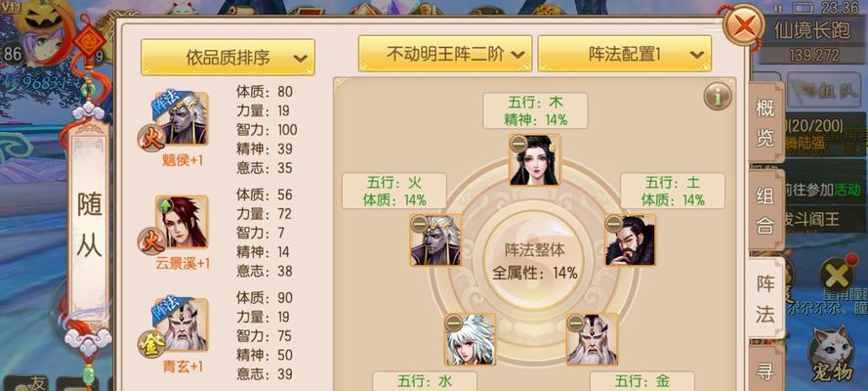This screenshot has height=391, width=868.
Task: Select 云景溪+1 follower portrait in the list
Action: pyautogui.click(x=182, y=222)
